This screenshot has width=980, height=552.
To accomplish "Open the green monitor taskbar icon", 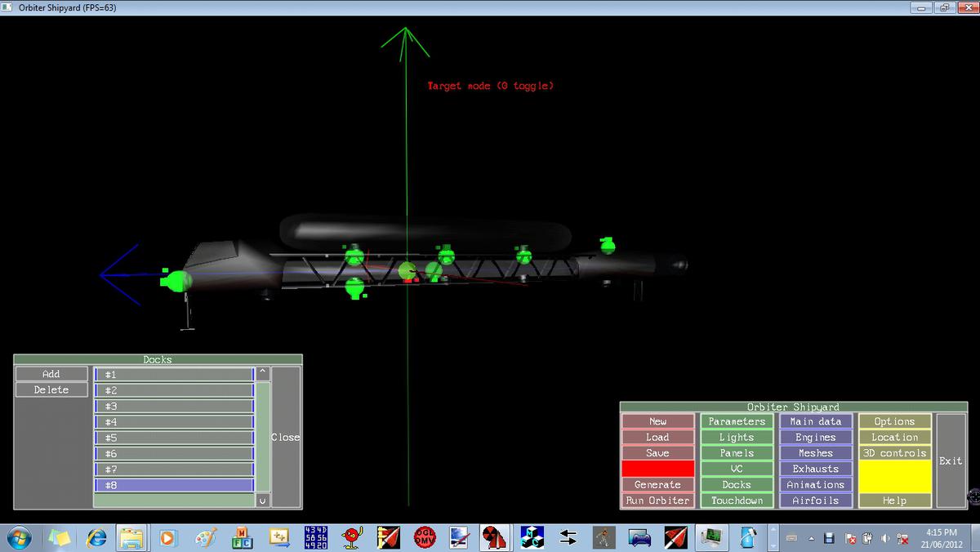I will (712, 537).
